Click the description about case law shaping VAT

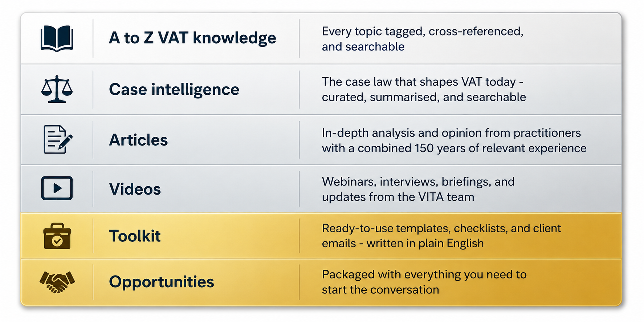click(x=424, y=89)
